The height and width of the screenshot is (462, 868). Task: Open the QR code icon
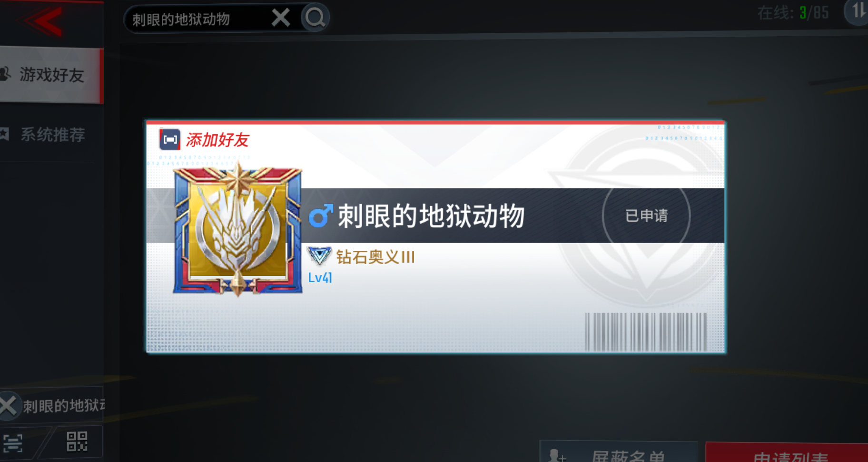tap(77, 441)
